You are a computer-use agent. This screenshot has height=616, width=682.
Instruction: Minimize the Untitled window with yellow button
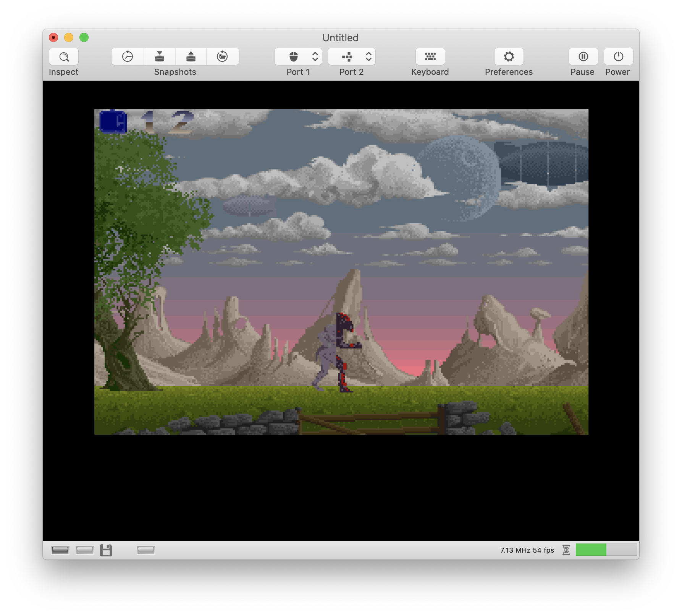pos(69,37)
